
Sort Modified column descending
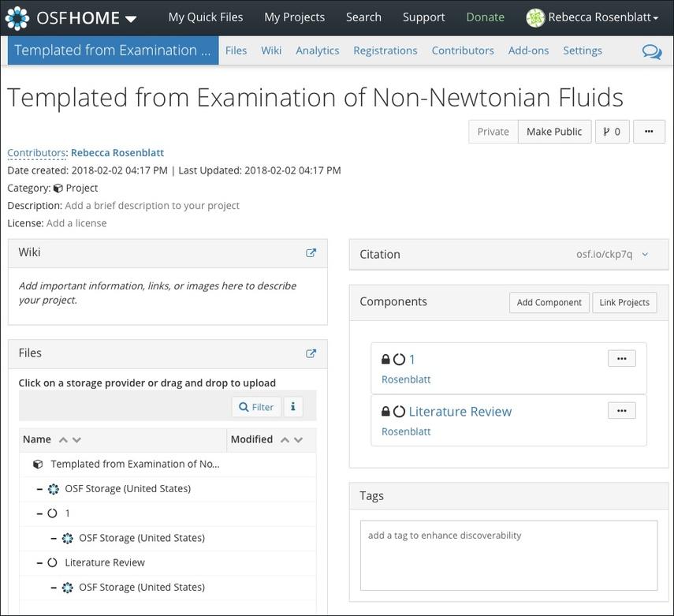[298, 439]
